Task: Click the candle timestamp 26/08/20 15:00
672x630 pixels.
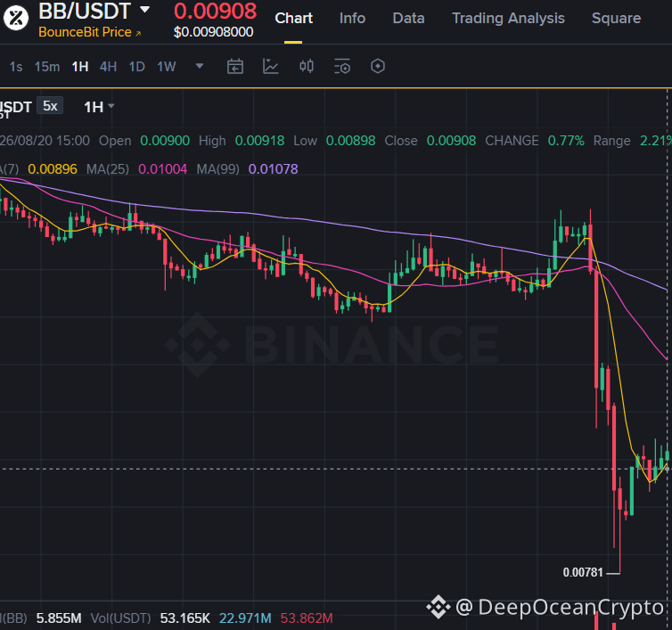Action: (45, 141)
